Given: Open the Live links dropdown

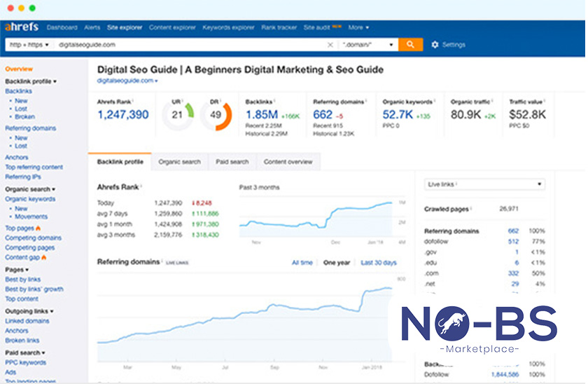Looking at the screenshot, I should pyautogui.click(x=484, y=184).
